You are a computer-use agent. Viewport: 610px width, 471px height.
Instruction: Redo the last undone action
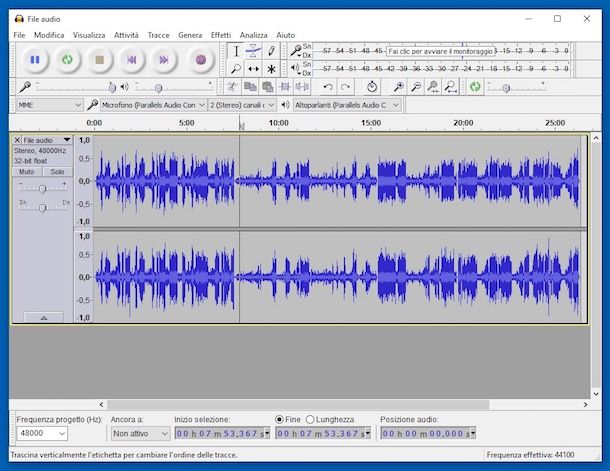(345, 87)
